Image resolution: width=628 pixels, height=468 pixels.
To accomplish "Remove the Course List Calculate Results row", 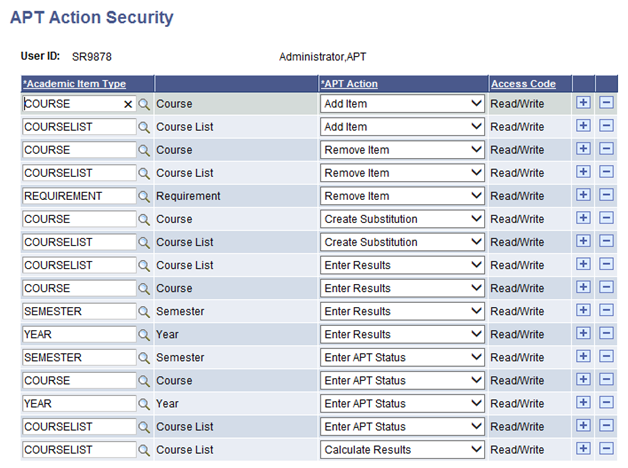I will click(x=606, y=449).
